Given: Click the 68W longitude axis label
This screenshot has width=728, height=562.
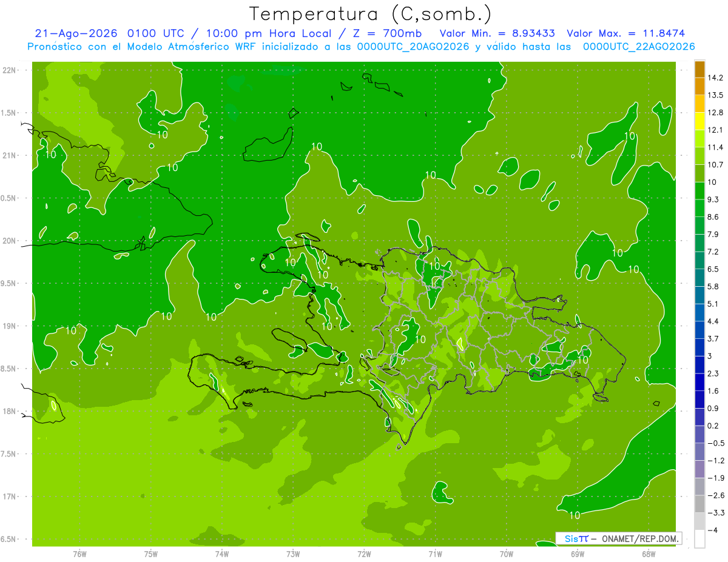Looking at the screenshot, I should 649,554.
